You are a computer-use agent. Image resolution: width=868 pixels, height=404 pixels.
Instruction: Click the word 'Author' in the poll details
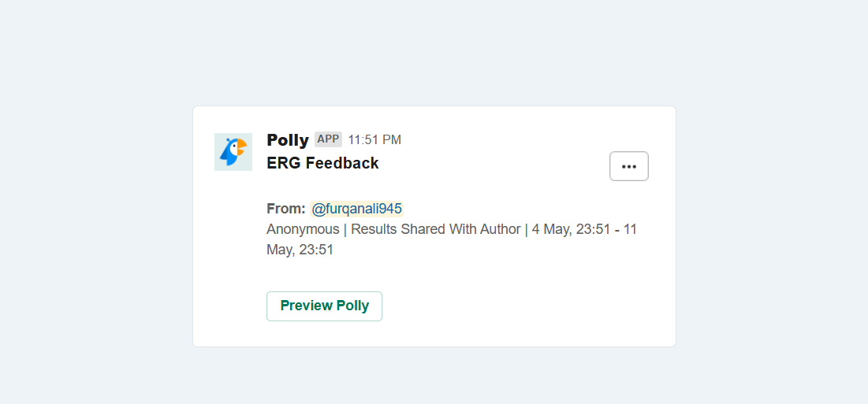pos(500,229)
